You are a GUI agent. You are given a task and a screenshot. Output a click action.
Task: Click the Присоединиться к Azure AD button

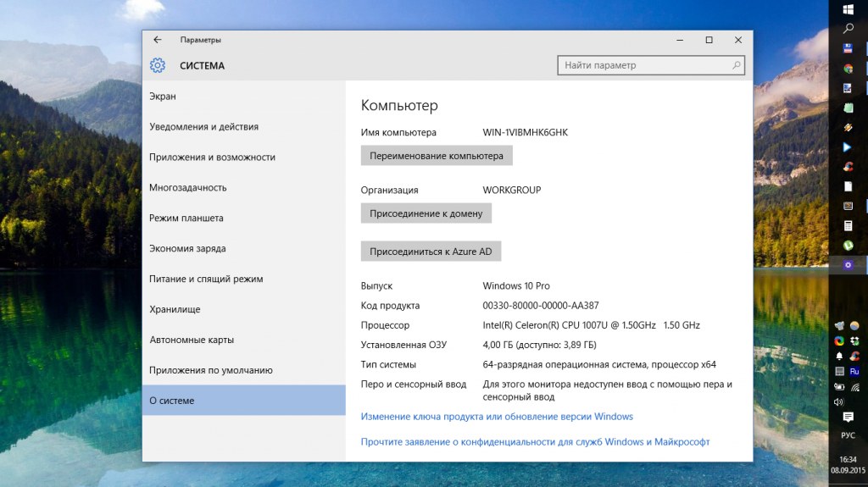431,252
